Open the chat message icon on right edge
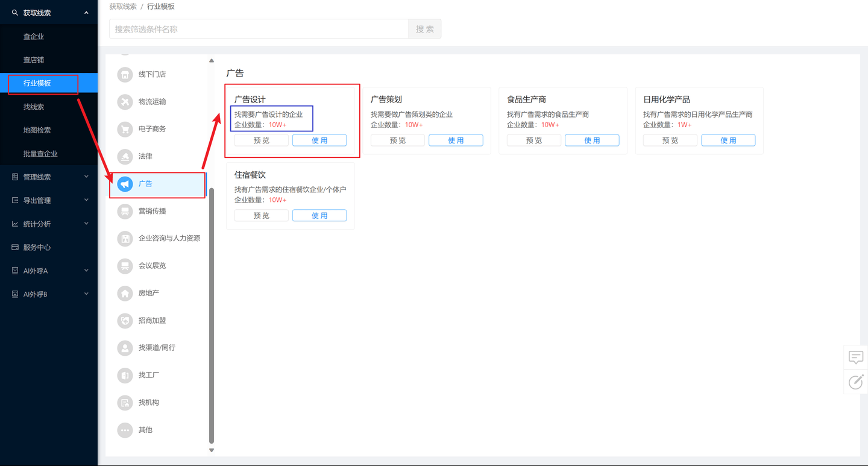Screen dimensions: 868x466 [855, 357]
